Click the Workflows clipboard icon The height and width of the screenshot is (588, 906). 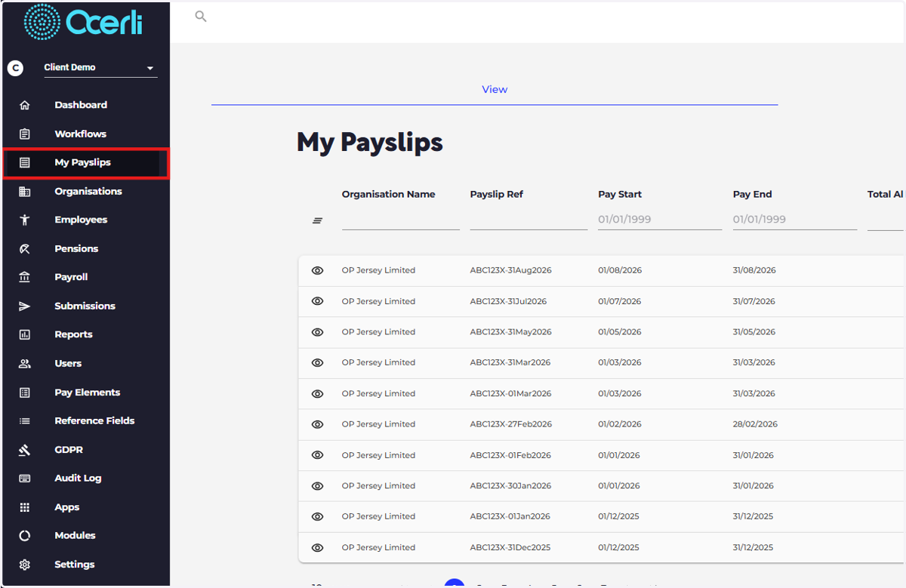24,134
